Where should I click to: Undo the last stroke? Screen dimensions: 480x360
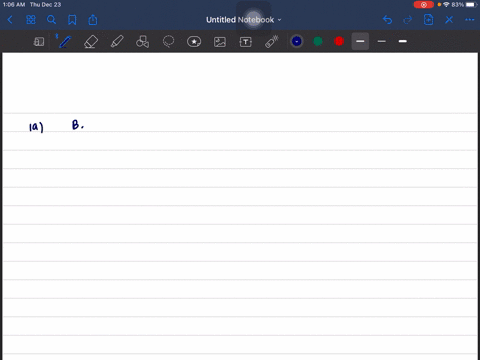[x=387, y=20]
